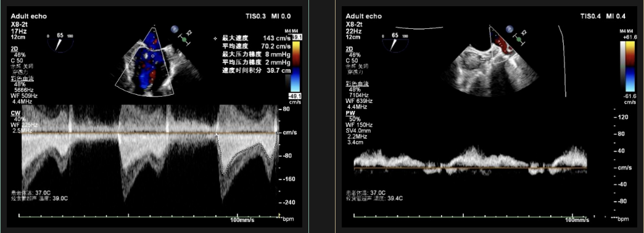Click the measurement caliper cross on CW baseline

click(217, 134)
